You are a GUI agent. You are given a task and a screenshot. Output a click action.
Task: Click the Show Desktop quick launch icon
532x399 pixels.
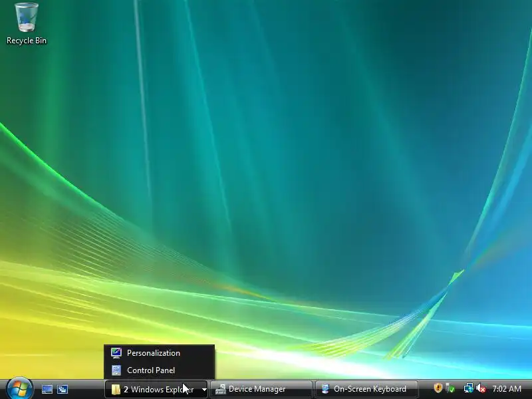coord(47,389)
